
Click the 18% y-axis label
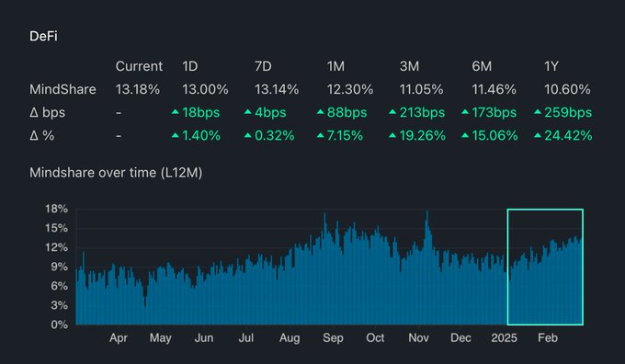(56, 209)
